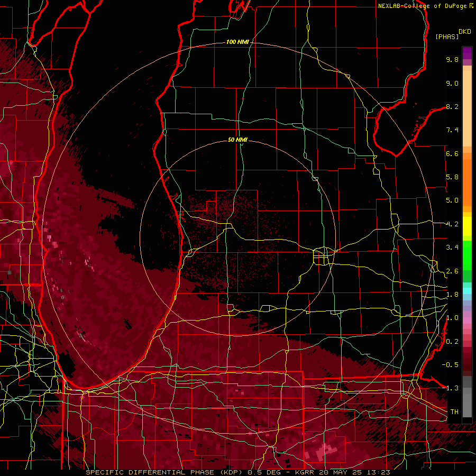Viewport: 476px width, 476px height.
Task: Click the 2.6 scale value
Action: pos(452,271)
